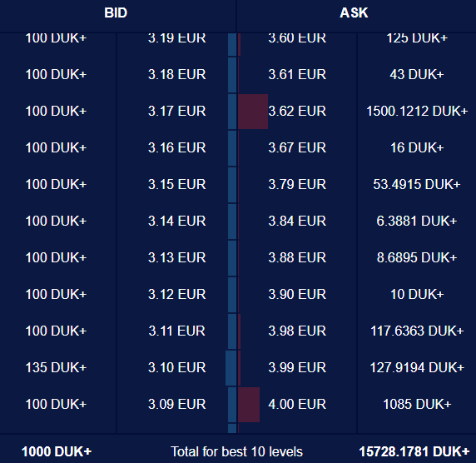Click the 1085 DUK+ ask volume
476x463 pixels.
[417, 405]
